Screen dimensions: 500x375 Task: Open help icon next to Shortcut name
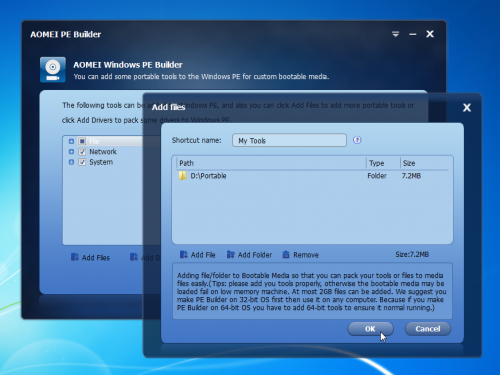click(357, 140)
